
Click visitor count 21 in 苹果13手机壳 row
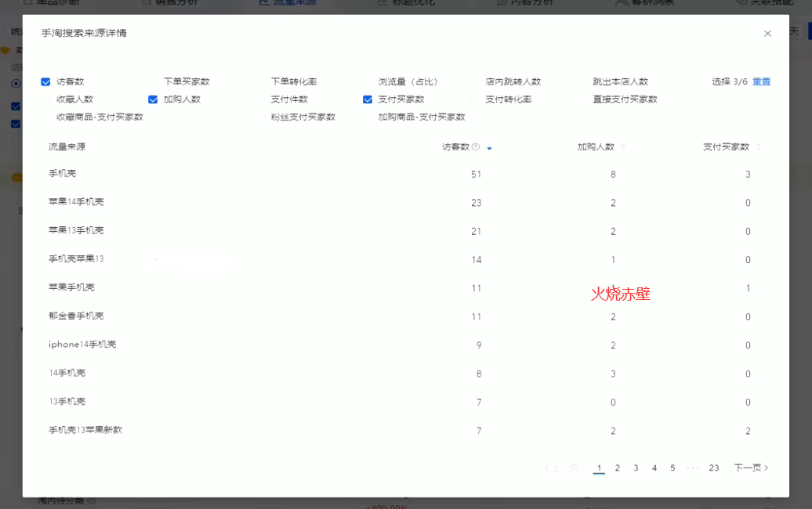[x=476, y=231]
